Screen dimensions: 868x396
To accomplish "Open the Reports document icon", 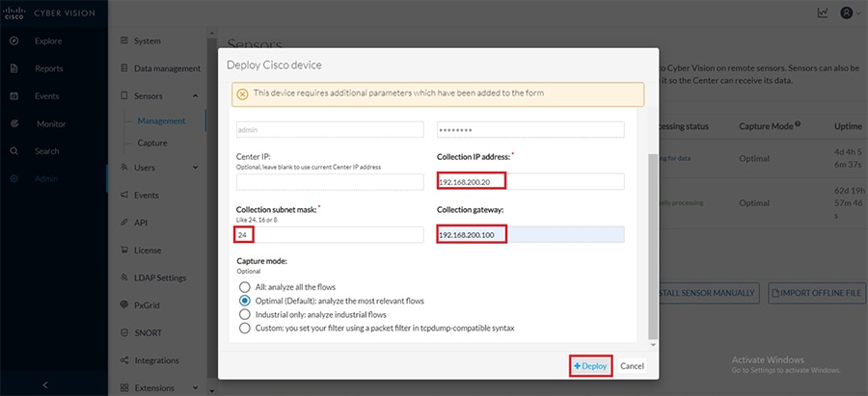I will 14,68.
